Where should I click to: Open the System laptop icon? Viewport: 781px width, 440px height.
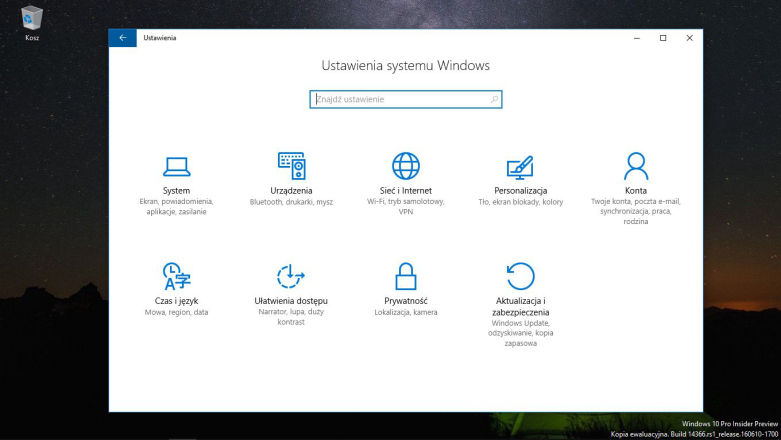pos(176,167)
